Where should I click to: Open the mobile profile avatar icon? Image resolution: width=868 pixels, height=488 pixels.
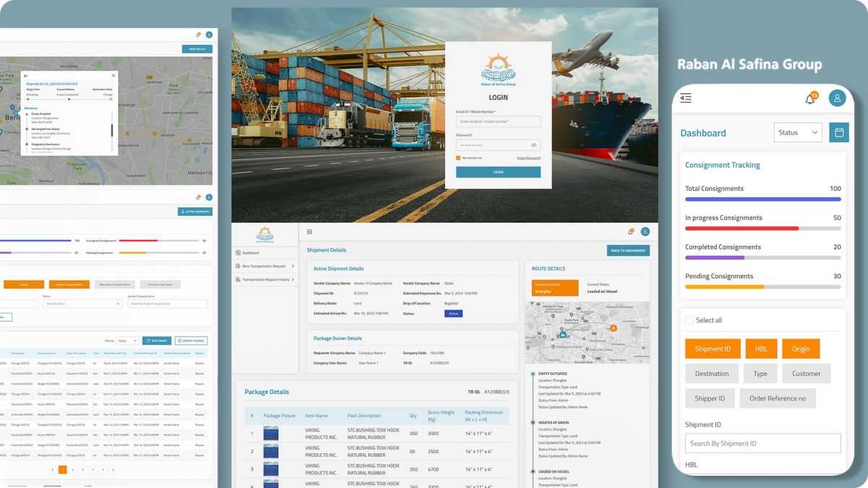click(x=837, y=98)
